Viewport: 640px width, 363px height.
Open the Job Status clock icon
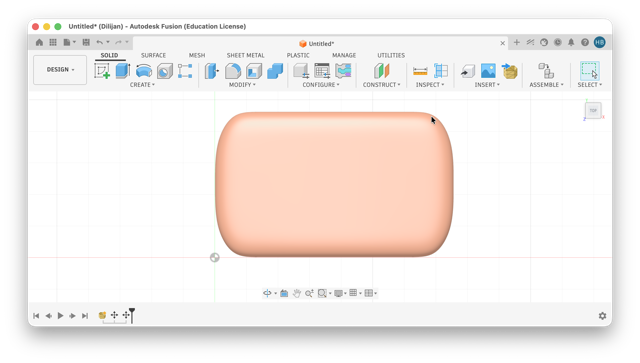coord(558,42)
